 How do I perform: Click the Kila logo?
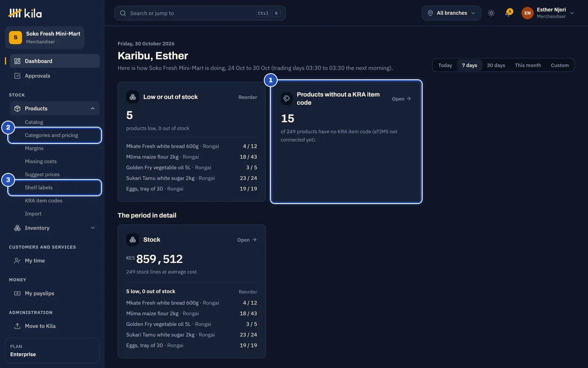(x=25, y=13)
